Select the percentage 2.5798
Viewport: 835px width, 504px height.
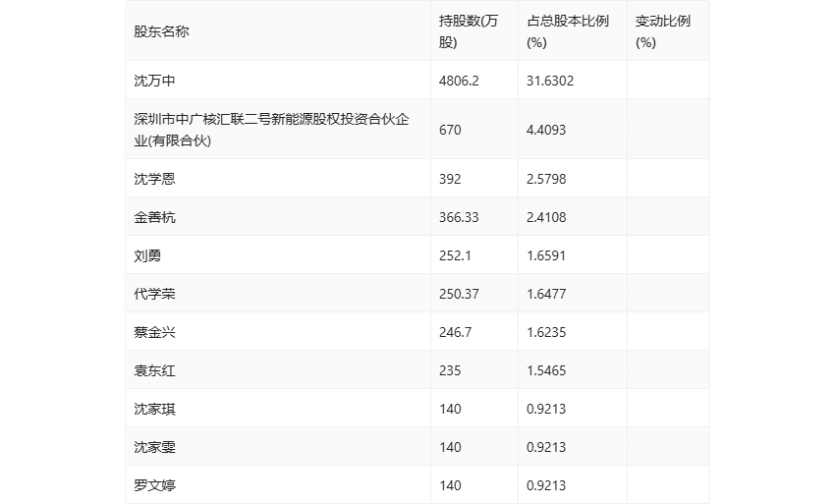click(546, 179)
